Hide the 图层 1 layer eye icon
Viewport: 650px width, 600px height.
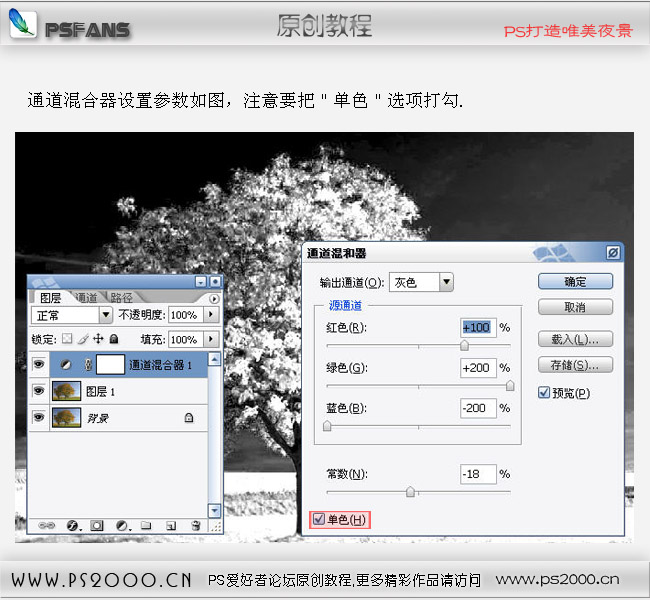coord(39,391)
